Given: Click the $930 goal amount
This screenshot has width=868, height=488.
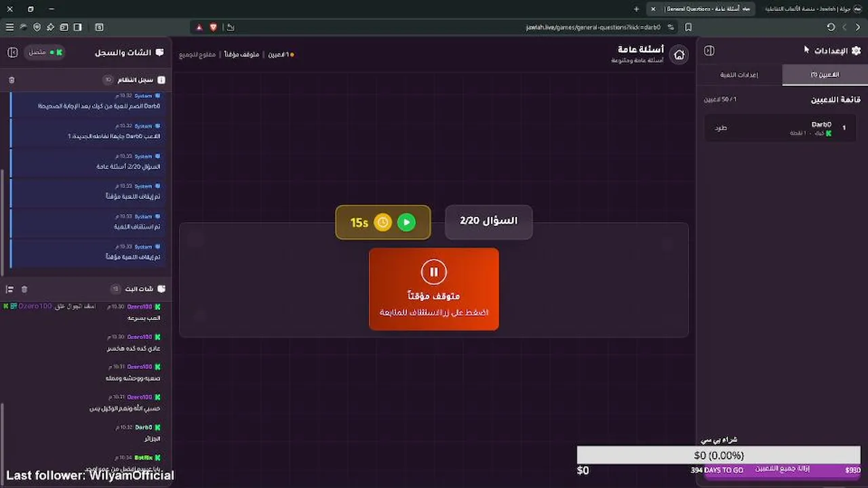Looking at the screenshot, I should coord(853,470).
